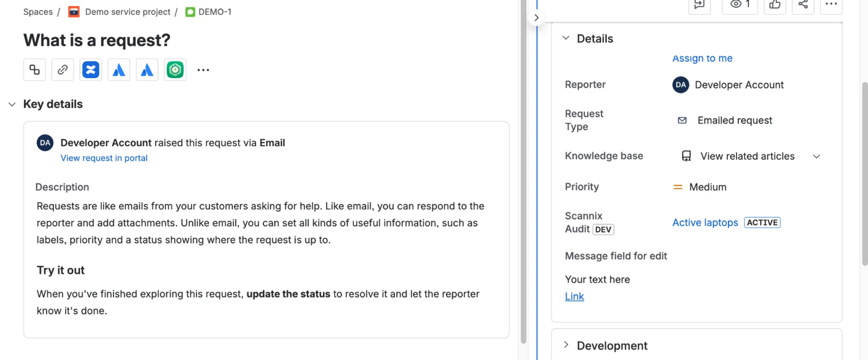Screen dimensions: 868x360
Task: Click the green DEMO-1 request type icon
Action: pos(190,12)
